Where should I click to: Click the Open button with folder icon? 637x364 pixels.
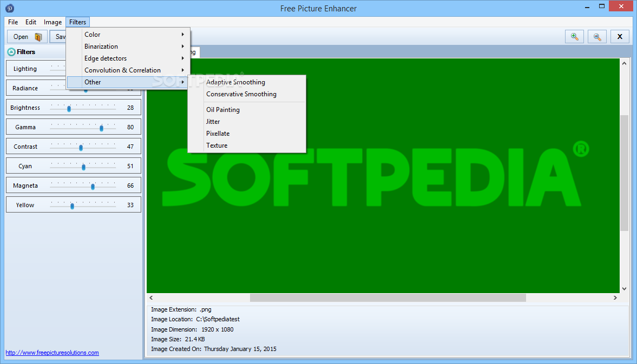coord(27,37)
